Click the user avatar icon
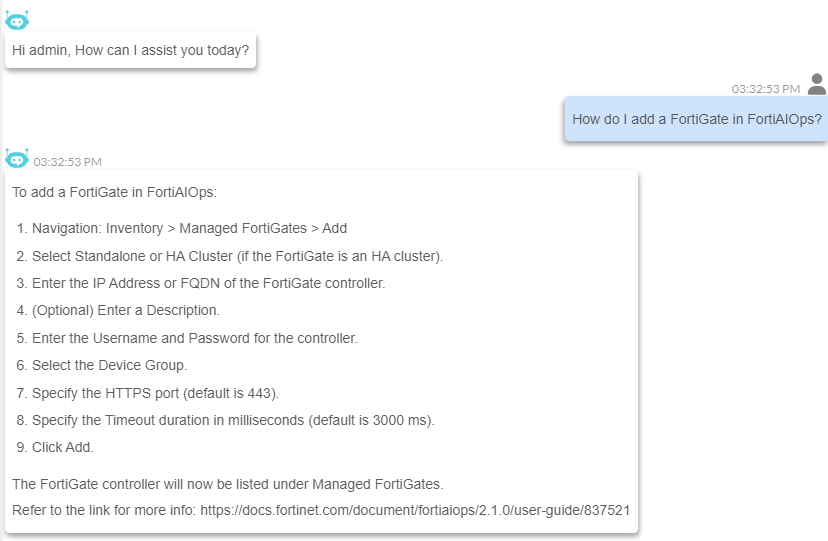 click(817, 84)
